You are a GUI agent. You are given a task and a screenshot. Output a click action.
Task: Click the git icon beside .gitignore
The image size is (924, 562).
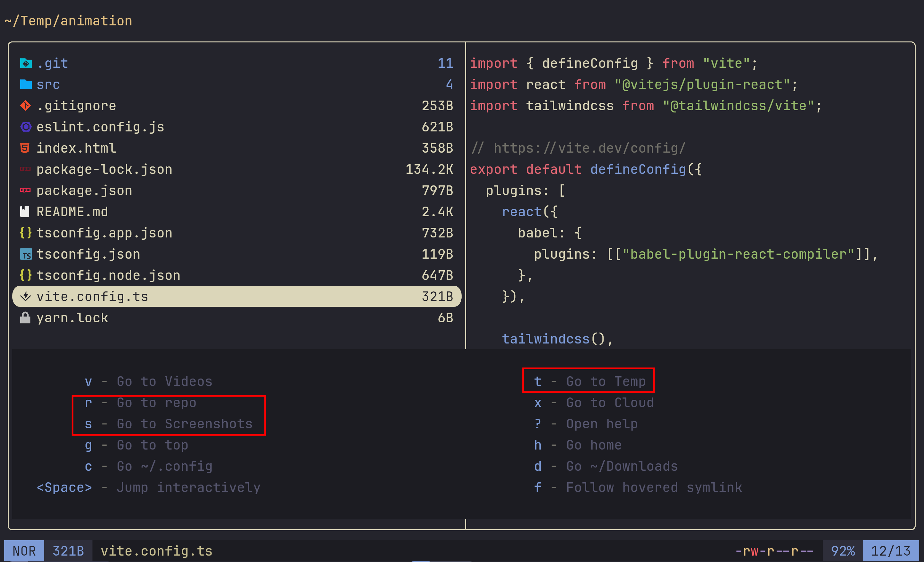25,106
